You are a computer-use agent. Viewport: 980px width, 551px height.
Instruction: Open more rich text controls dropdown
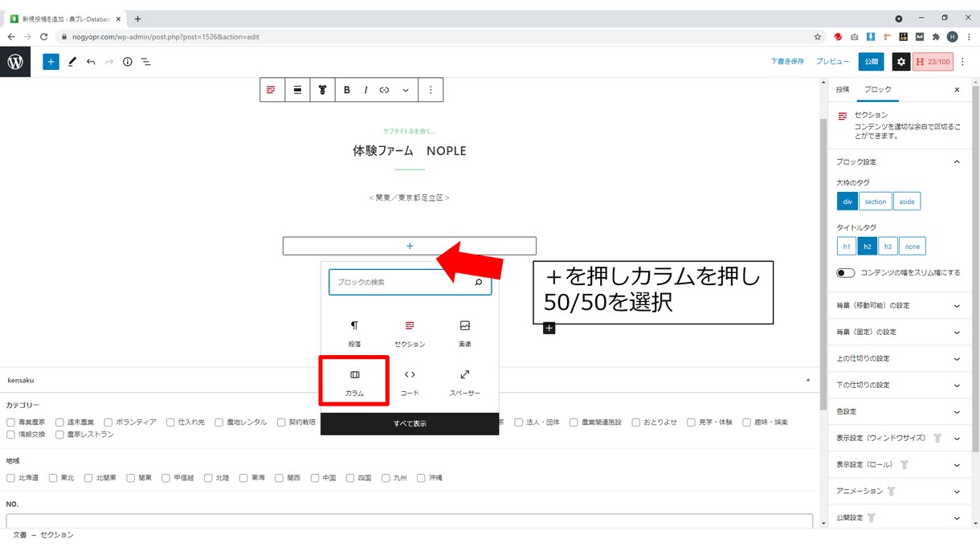point(406,90)
